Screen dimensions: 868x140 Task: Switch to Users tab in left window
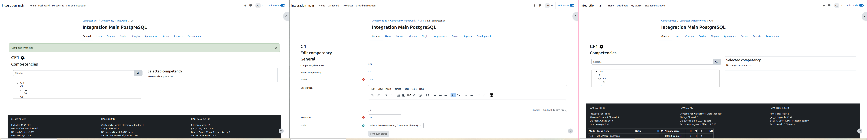[x=99, y=36]
